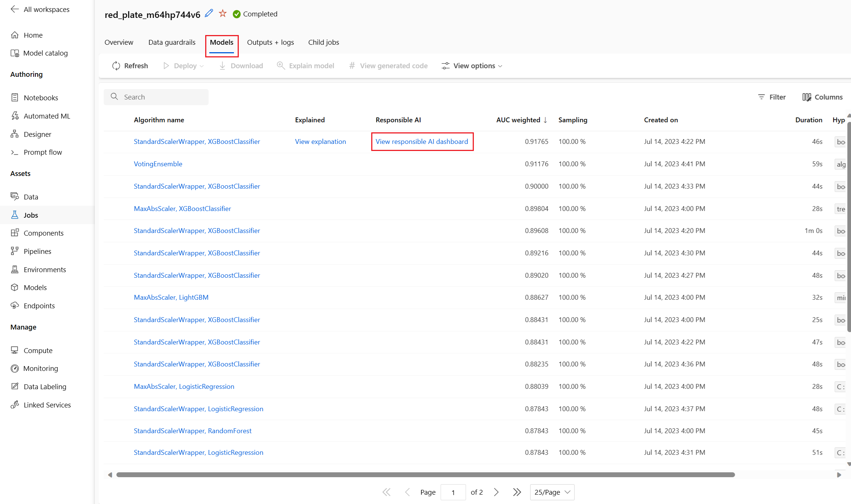Expand the View options dropdown
Viewport: 851px width, 504px height.
click(x=472, y=66)
